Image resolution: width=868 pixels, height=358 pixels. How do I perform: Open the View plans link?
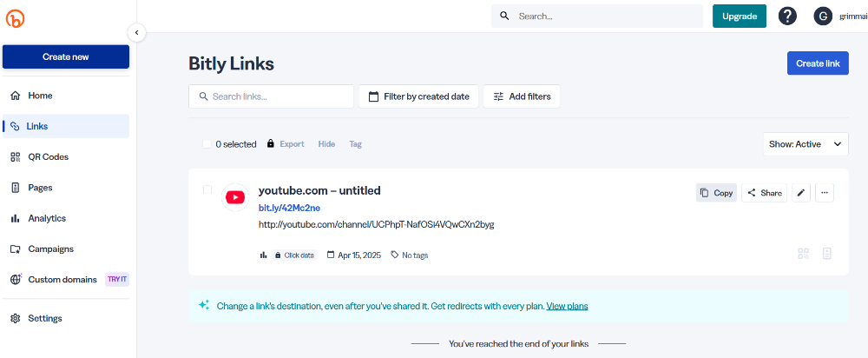click(567, 306)
